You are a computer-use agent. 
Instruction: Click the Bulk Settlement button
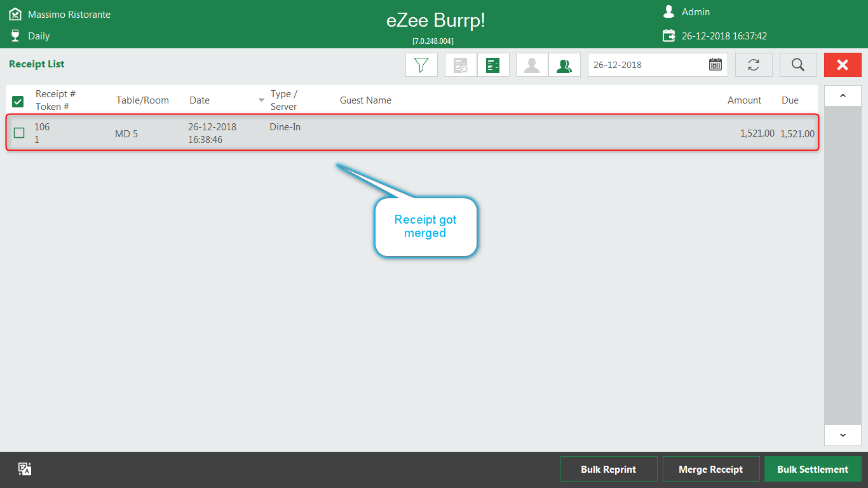(x=813, y=469)
